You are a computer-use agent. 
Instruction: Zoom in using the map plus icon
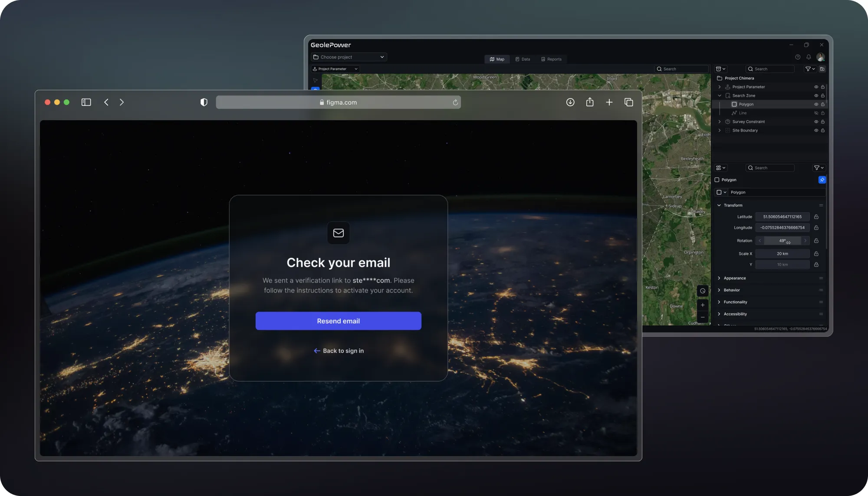pos(702,305)
